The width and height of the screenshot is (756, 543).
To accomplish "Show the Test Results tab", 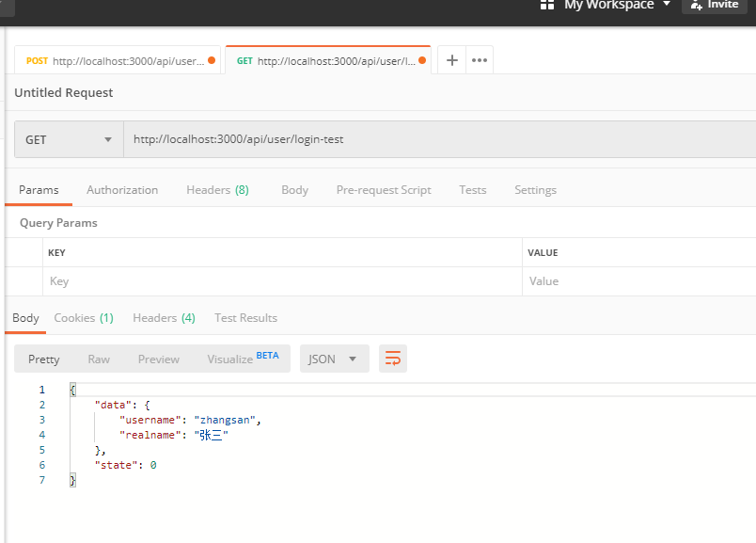I will point(245,318).
